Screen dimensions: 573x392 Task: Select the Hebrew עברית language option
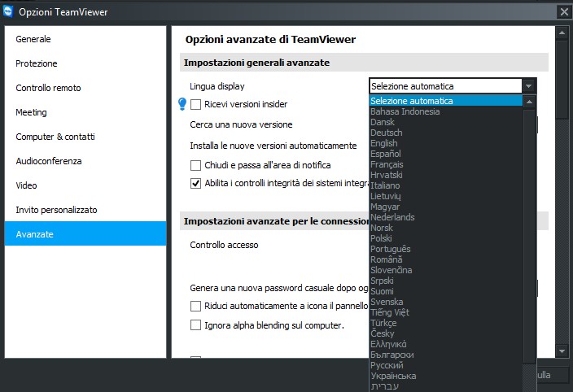[x=446, y=386]
